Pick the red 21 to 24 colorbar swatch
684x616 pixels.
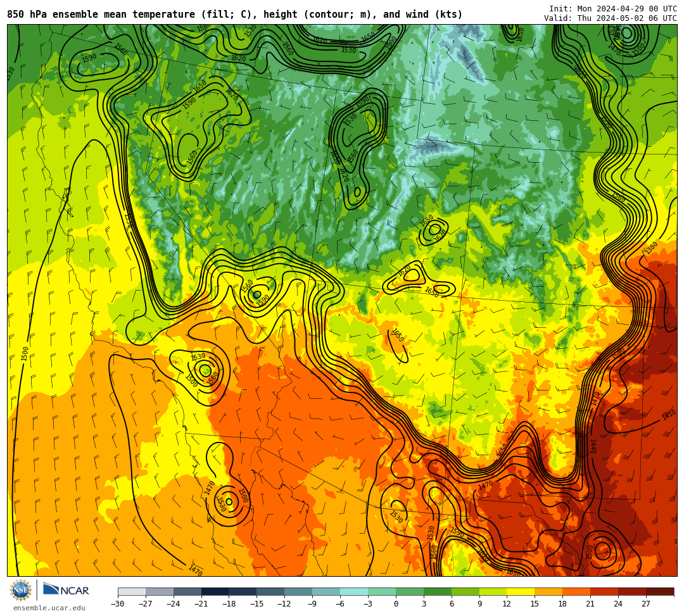tap(605, 591)
